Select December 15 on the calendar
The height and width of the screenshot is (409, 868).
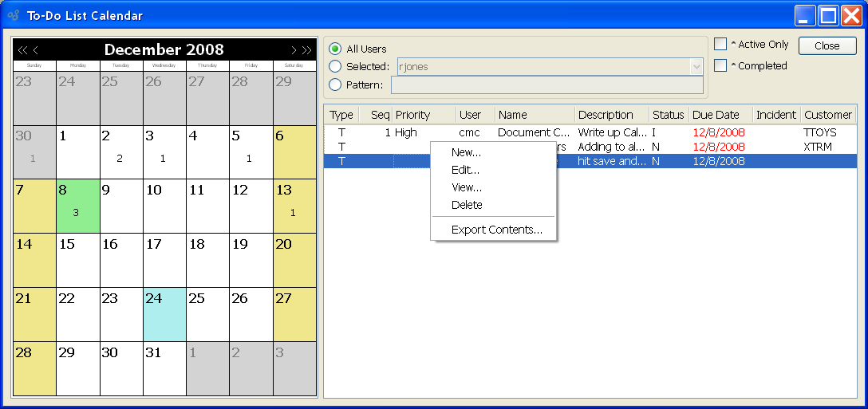tap(78, 260)
